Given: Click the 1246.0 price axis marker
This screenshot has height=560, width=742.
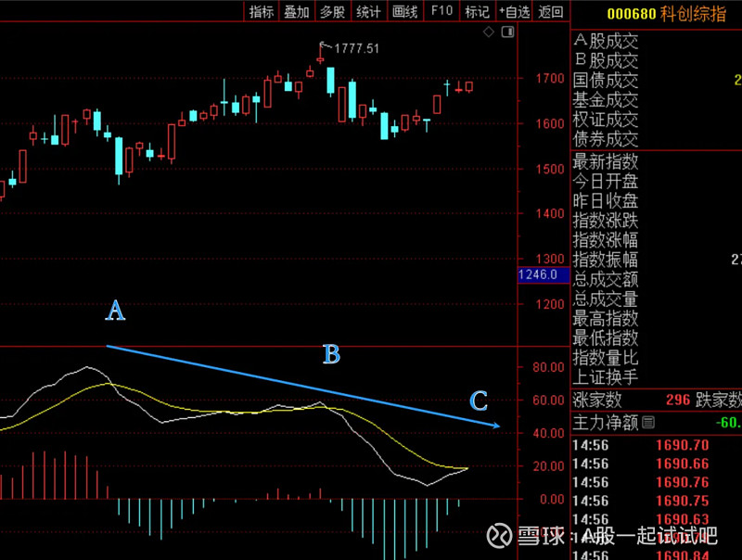Looking at the screenshot, I should tap(544, 274).
